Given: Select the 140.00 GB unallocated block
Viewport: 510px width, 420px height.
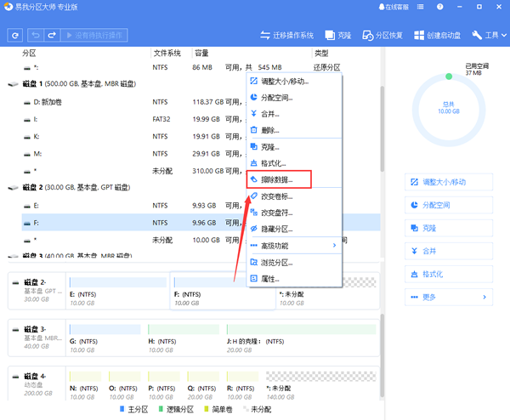Looking at the screenshot, I should 320,385.
